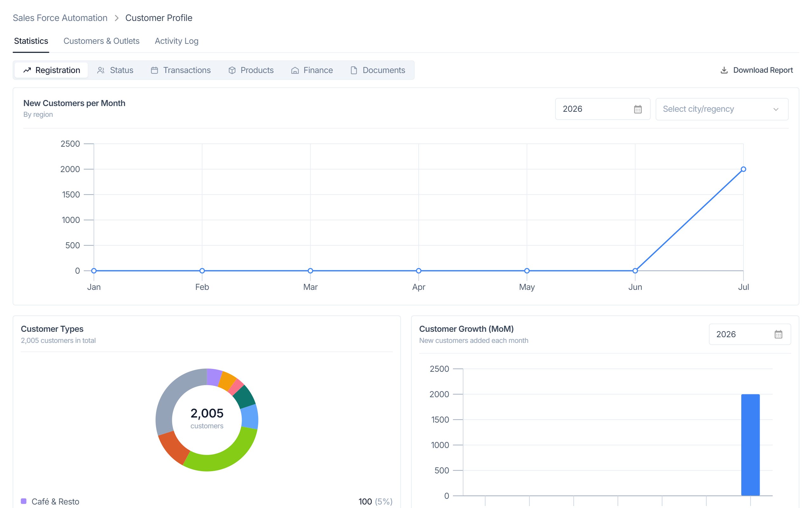Open the Activity Log tab

(176, 41)
